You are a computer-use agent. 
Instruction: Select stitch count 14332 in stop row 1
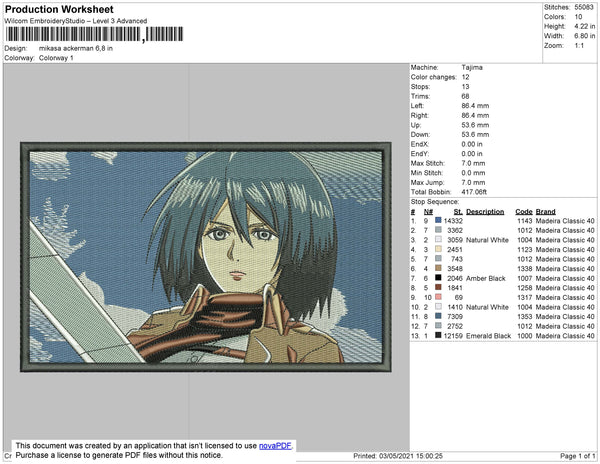pos(453,221)
